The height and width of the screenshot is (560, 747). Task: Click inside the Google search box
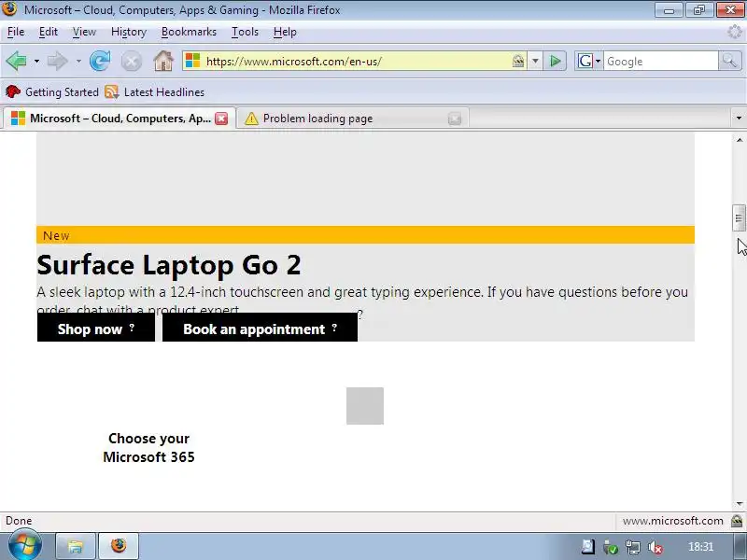[661, 61]
